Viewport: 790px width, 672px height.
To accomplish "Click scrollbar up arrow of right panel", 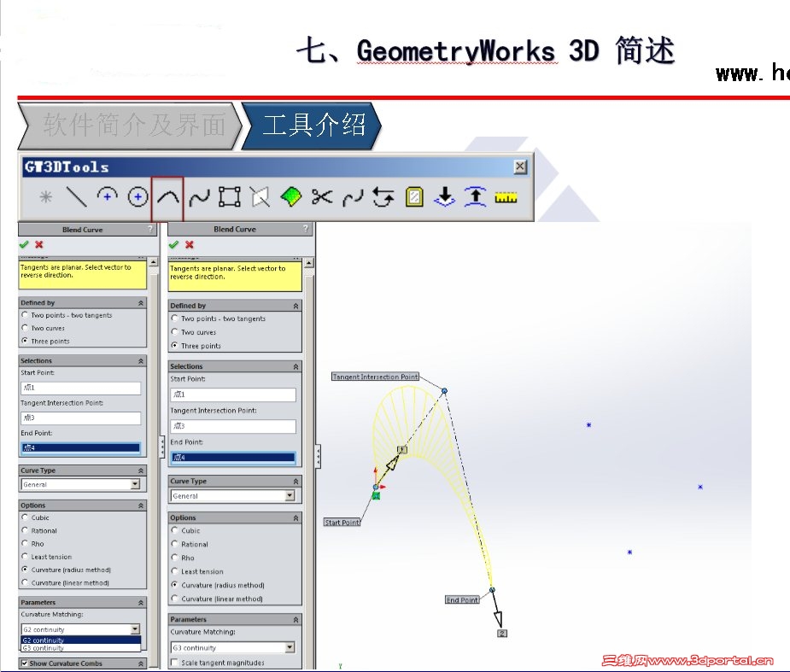I will pyautogui.click(x=309, y=262).
